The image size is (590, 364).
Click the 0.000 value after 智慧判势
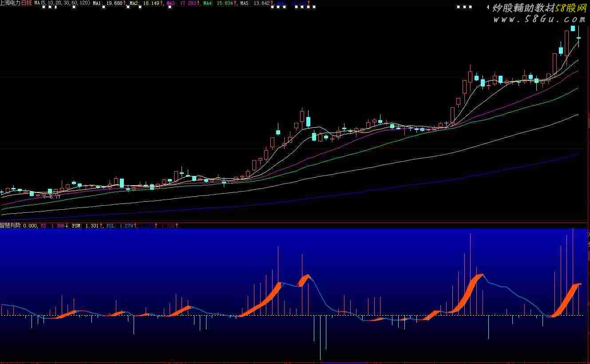(x=30, y=226)
